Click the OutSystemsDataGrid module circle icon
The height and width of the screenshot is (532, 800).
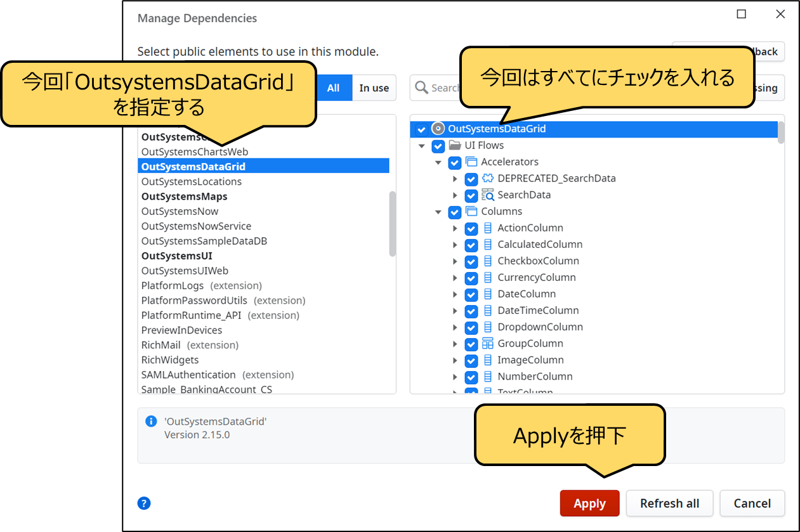tap(438, 129)
